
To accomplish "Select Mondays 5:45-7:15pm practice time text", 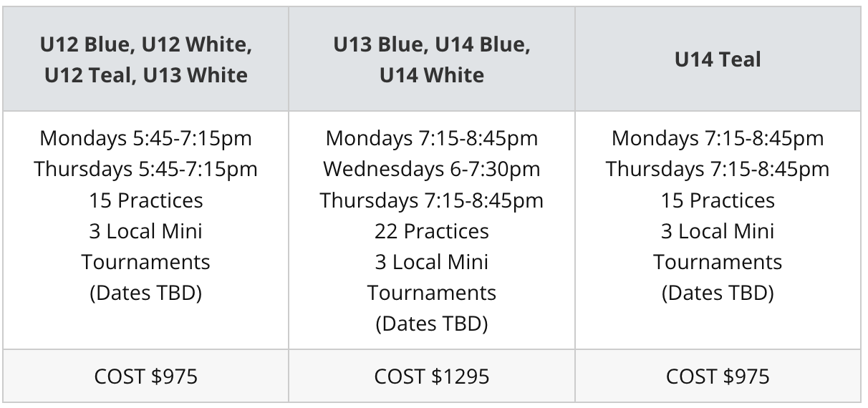I will [146, 138].
